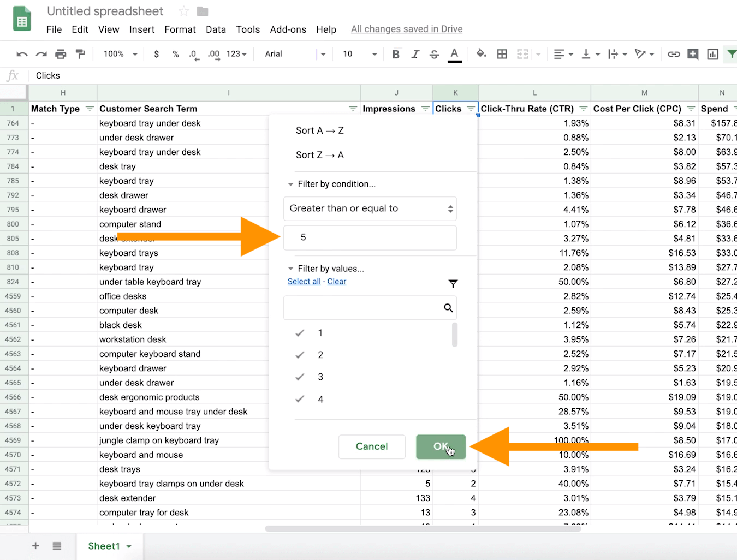Collapse the 'Filter by condition' section
The height and width of the screenshot is (560, 737).
291,184
